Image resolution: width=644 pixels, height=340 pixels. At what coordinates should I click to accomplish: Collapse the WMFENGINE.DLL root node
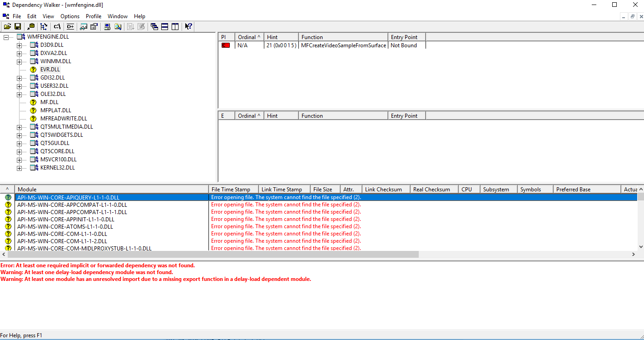(x=6, y=37)
